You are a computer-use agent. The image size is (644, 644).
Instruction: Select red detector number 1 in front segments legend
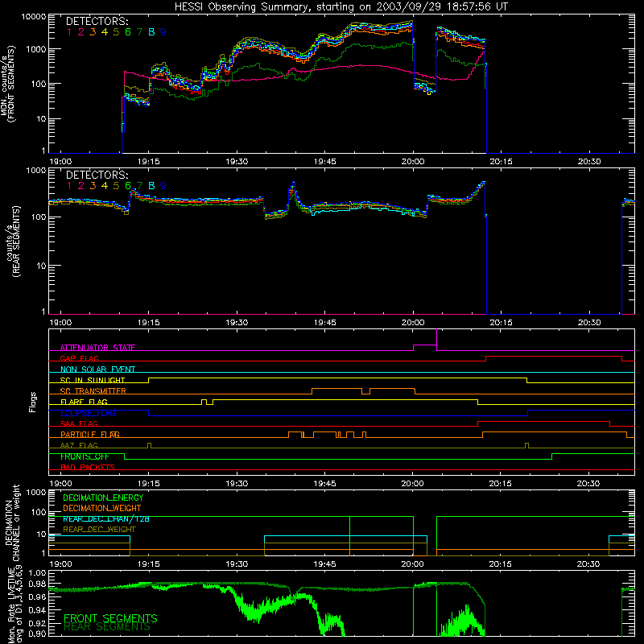coord(69,32)
